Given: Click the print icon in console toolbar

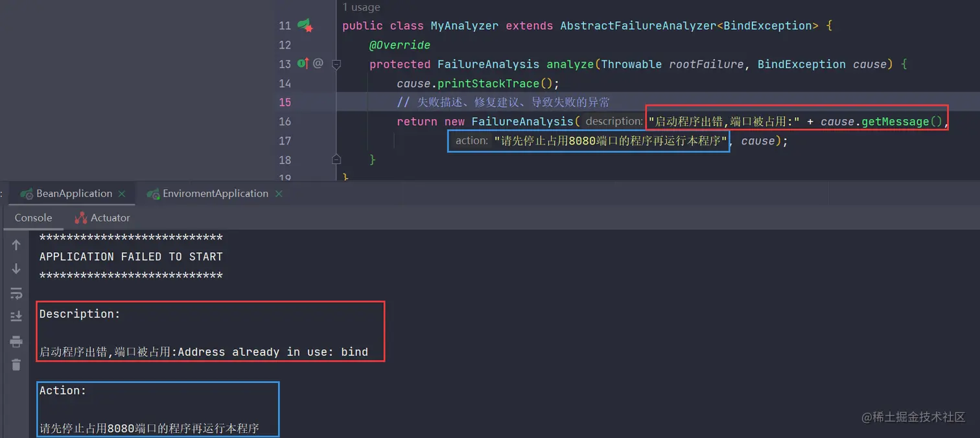Looking at the screenshot, I should tap(16, 341).
